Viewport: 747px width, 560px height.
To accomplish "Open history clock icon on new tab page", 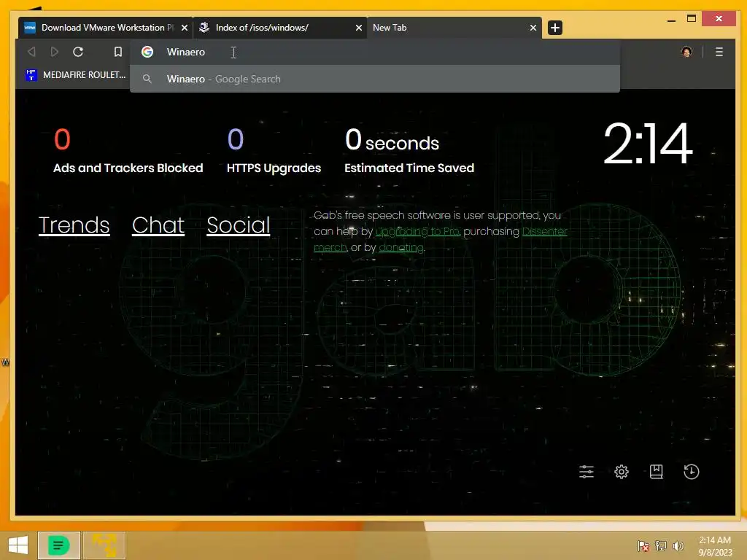I will coord(692,472).
